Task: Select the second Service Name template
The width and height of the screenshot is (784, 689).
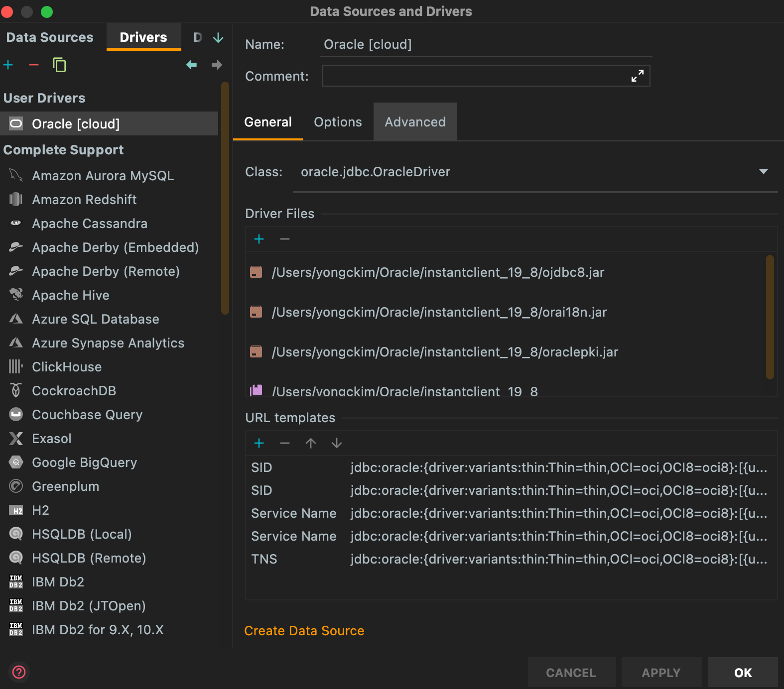Action: click(511, 536)
